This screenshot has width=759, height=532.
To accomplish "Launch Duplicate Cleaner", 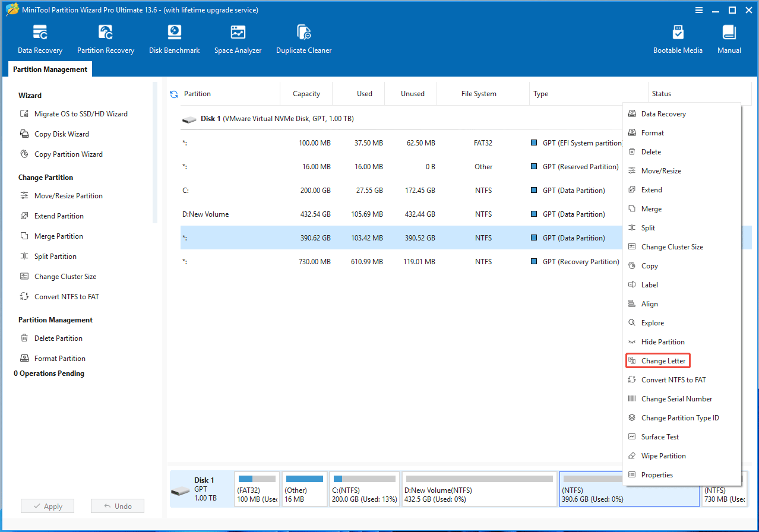I will (x=303, y=40).
